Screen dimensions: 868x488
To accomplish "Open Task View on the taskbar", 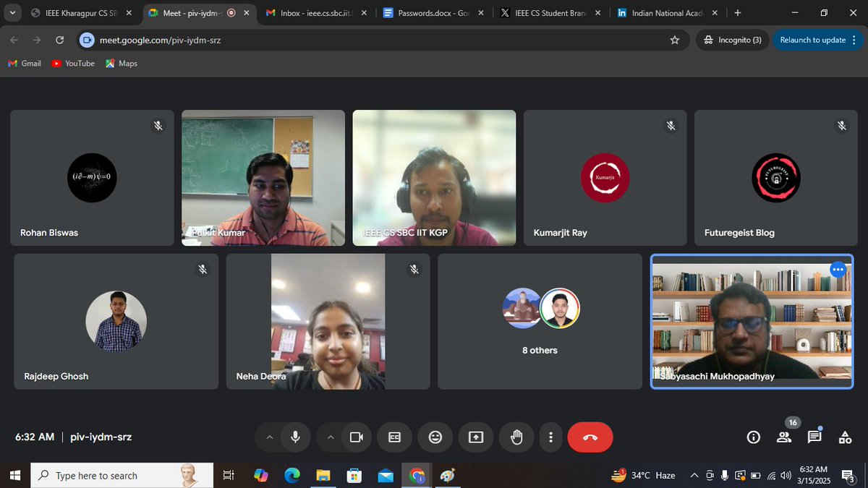I will coord(228,476).
